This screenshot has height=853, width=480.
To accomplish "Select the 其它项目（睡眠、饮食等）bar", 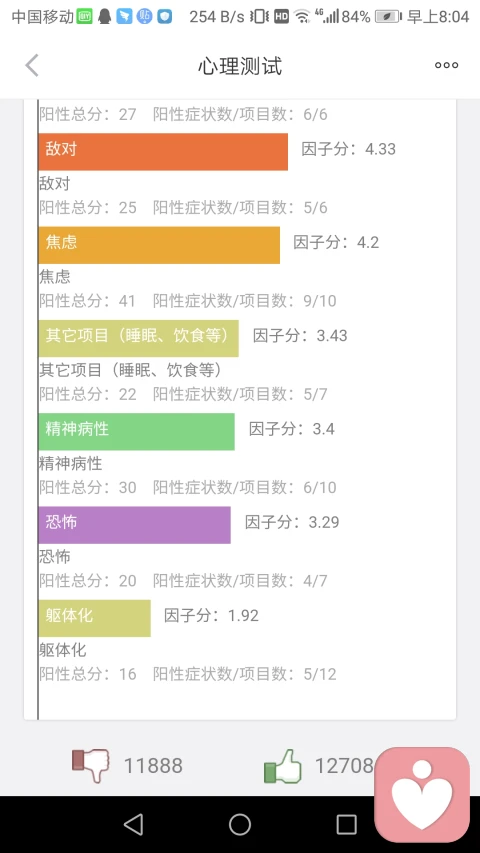I will [x=139, y=338].
